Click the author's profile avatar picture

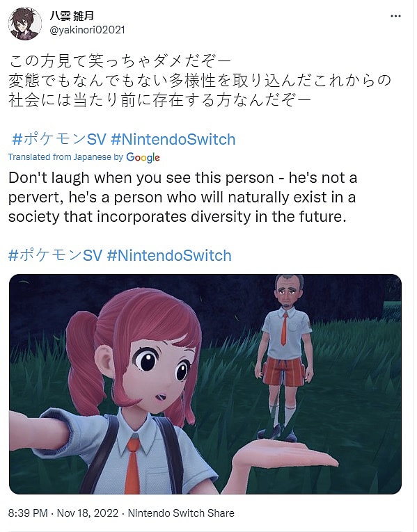pos(25,24)
